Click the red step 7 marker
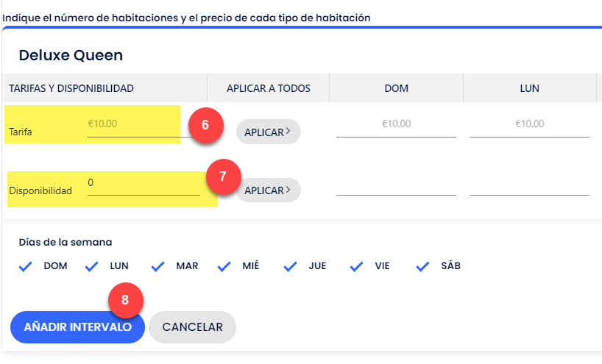 click(x=224, y=176)
